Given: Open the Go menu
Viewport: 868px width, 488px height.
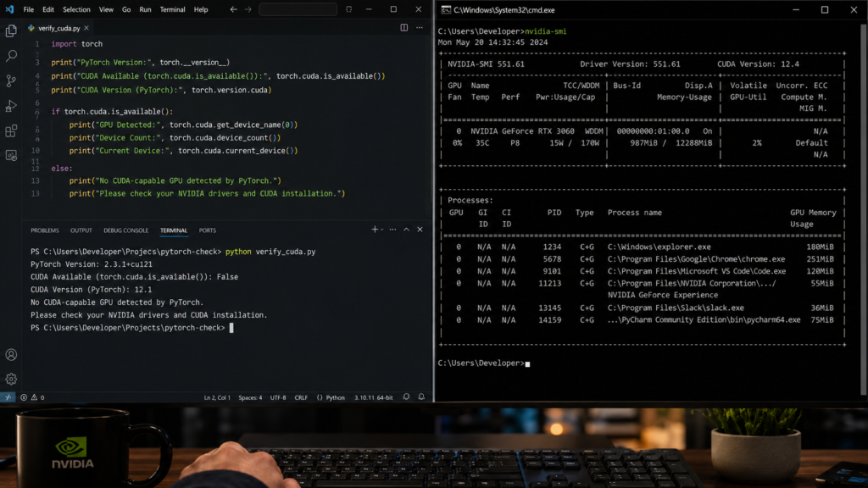Looking at the screenshot, I should 126,9.
